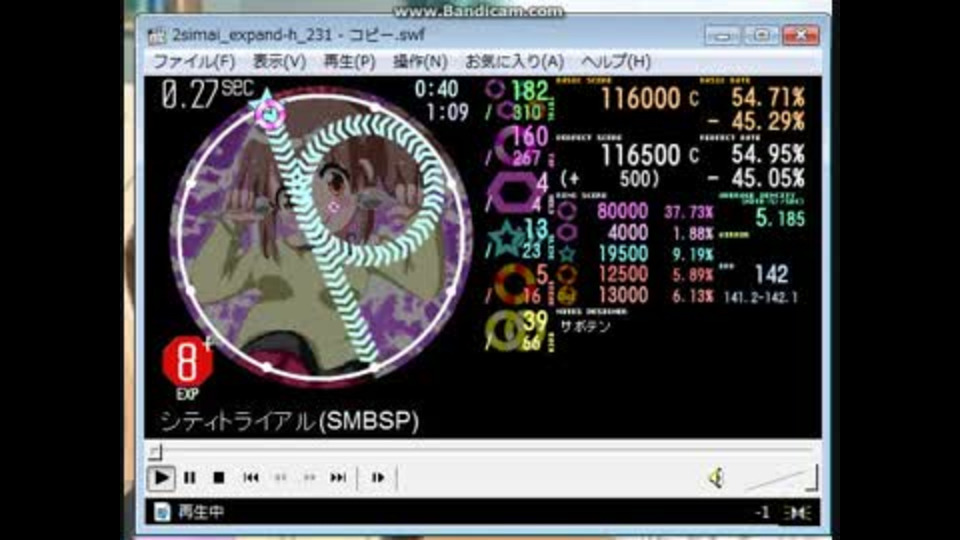Mute the speaker volume icon
This screenshot has height=540, width=960.
716,478
